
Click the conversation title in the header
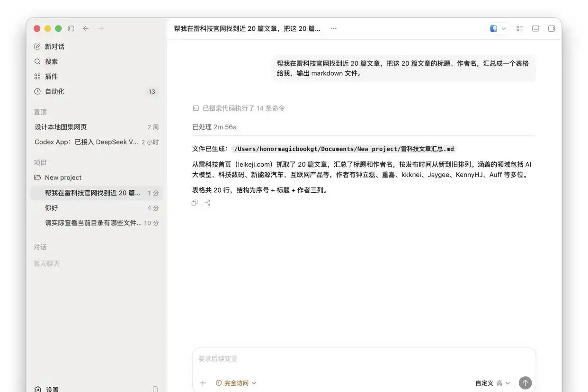point(247,28)
